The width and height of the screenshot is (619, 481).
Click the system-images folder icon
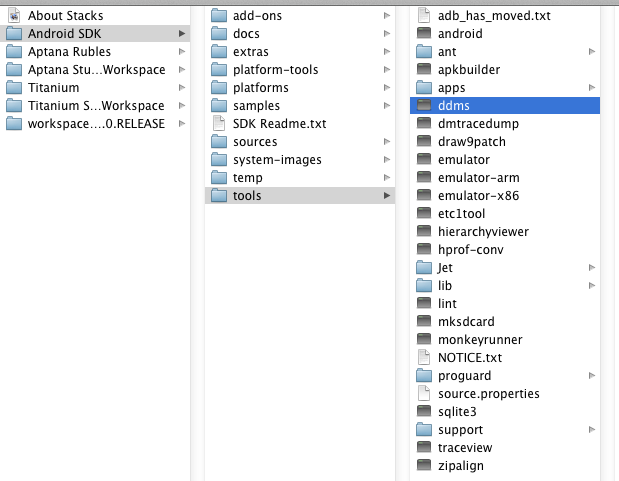(x=219, y=160)
